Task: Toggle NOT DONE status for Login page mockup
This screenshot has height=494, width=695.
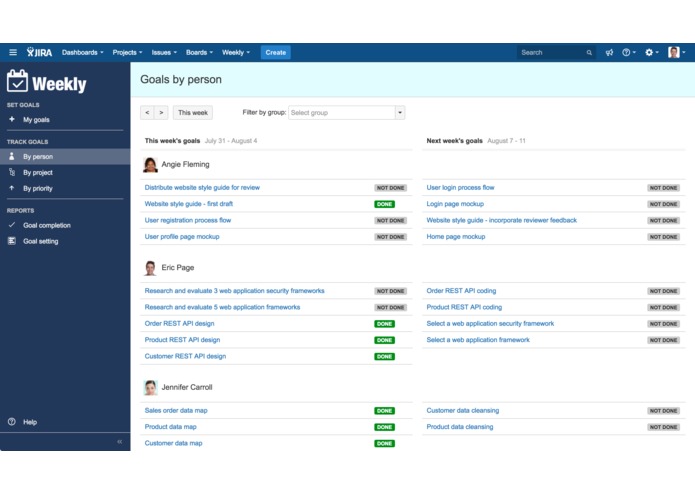Action: click(x=664, y=204)
